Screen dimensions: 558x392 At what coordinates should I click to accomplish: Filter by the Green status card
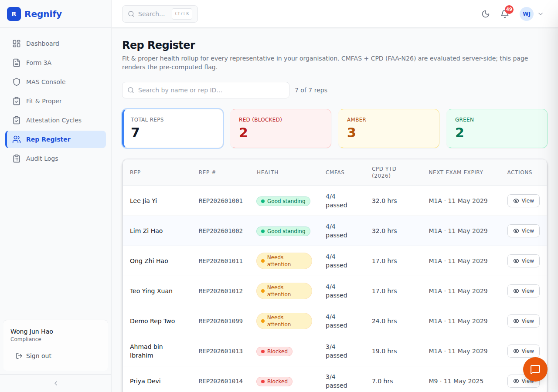tap(497, 128)
